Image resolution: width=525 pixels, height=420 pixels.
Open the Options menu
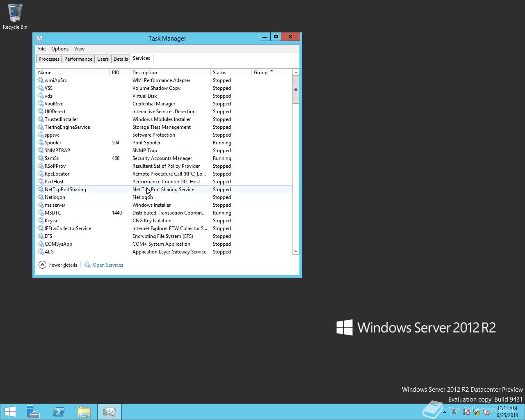tap(60, 49)
